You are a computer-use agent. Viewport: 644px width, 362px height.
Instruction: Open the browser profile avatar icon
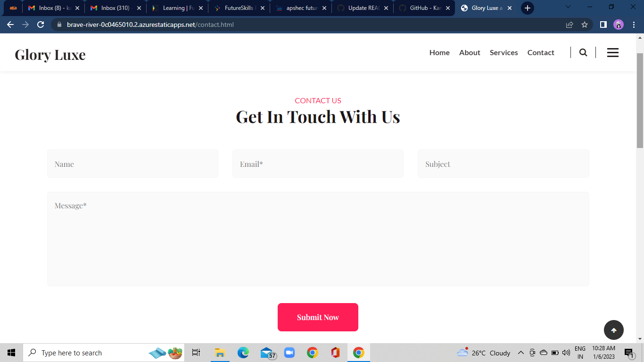[618, 25]
